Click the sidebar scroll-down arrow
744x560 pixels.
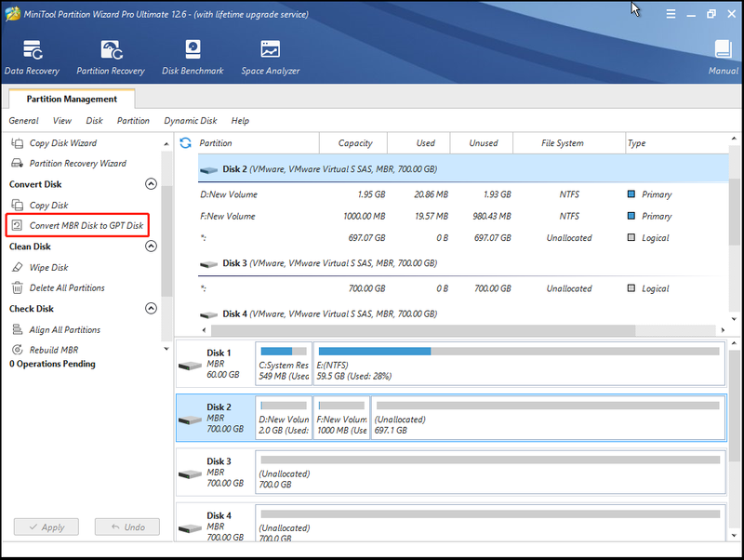(166, 349)
